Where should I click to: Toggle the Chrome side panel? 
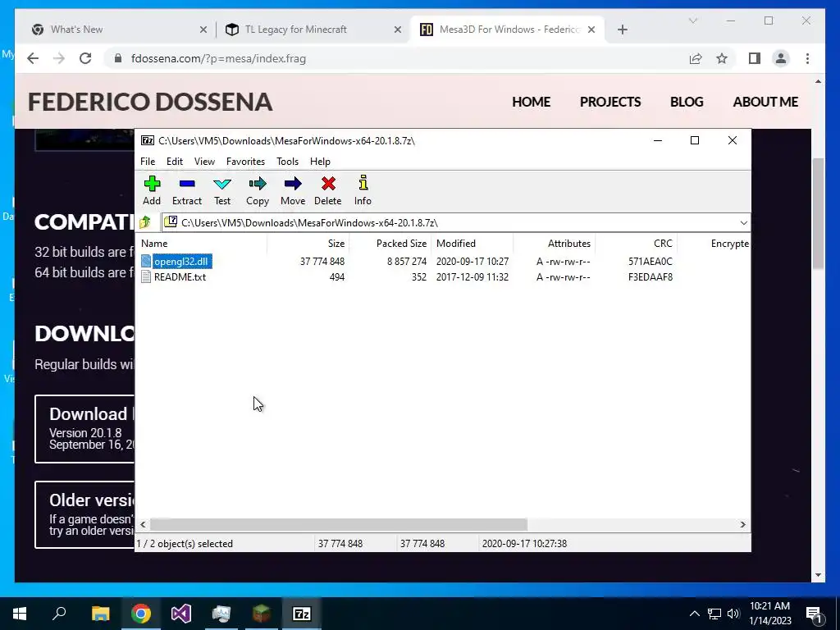pyautogui.click(x=755, y=58)
